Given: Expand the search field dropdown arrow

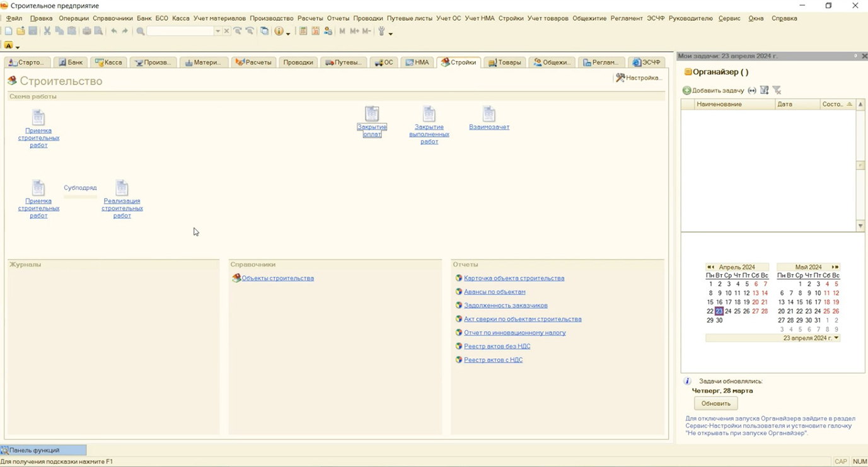Looking at the screenshot, I should point(217,31).
